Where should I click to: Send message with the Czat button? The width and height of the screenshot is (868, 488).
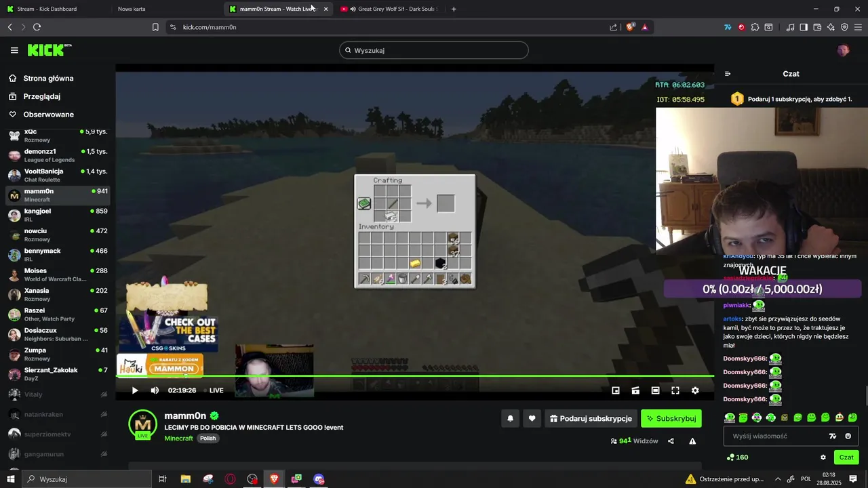coord(846,457)
